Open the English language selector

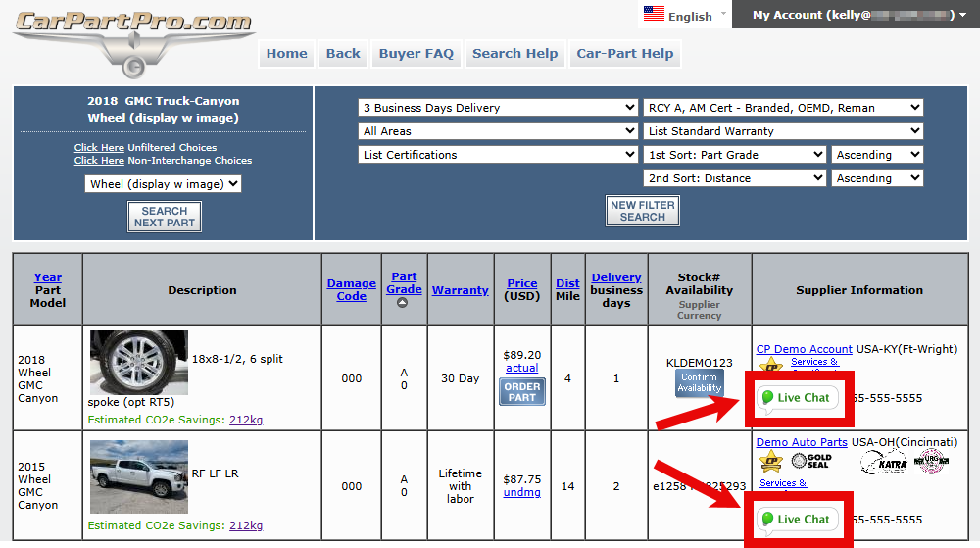685,15
